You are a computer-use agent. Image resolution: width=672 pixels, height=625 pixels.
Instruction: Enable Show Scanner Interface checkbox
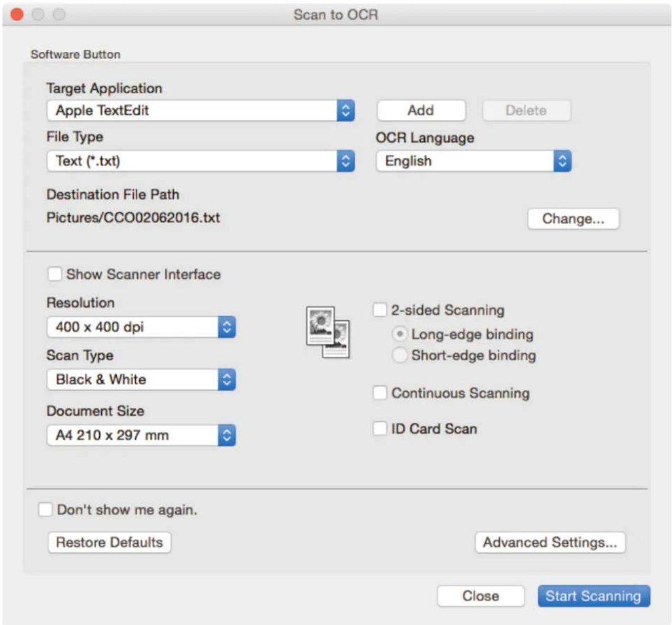coord(54,274)
